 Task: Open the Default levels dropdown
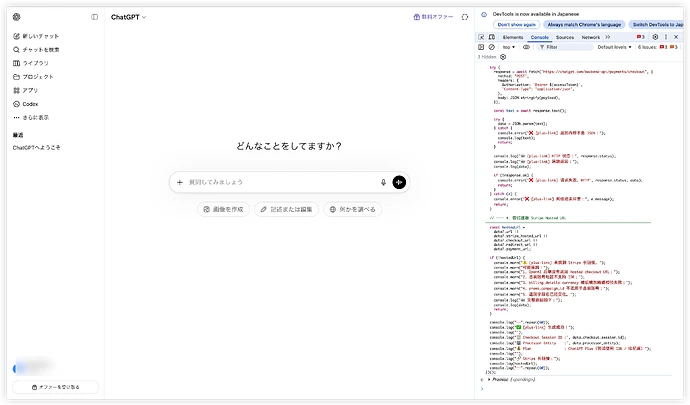coord(614,47)
